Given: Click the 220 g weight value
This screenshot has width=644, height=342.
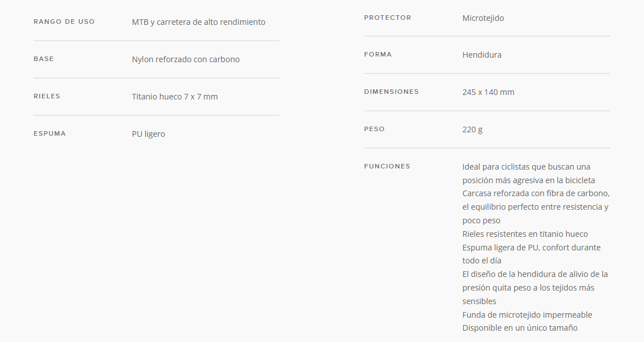Looking at the screenshot, I should pos(472,129).
